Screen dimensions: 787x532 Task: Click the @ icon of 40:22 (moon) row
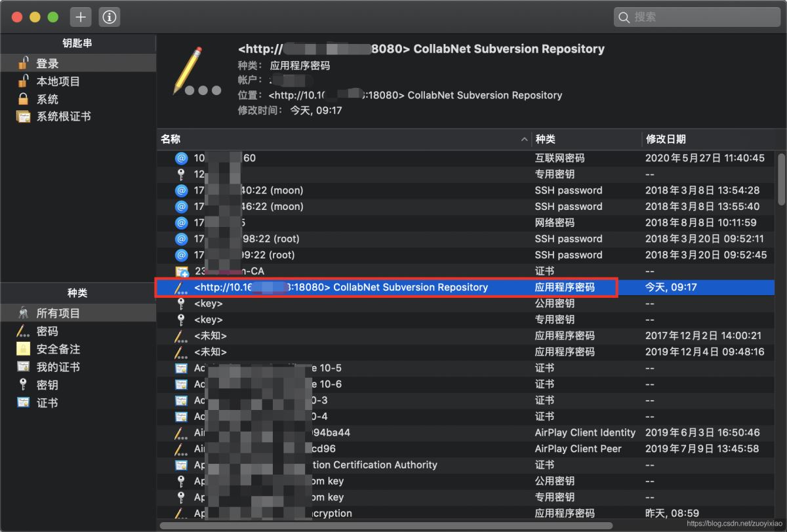coord(182,190)
